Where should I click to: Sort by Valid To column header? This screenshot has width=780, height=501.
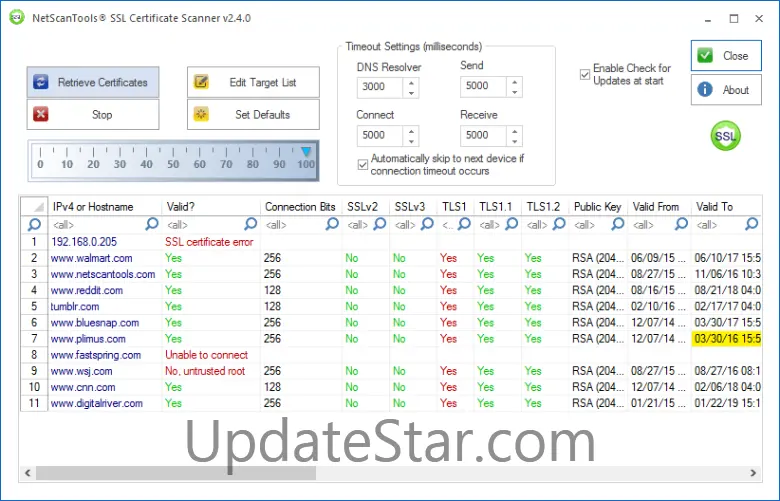pyautogui.click(x=726, y=206)
